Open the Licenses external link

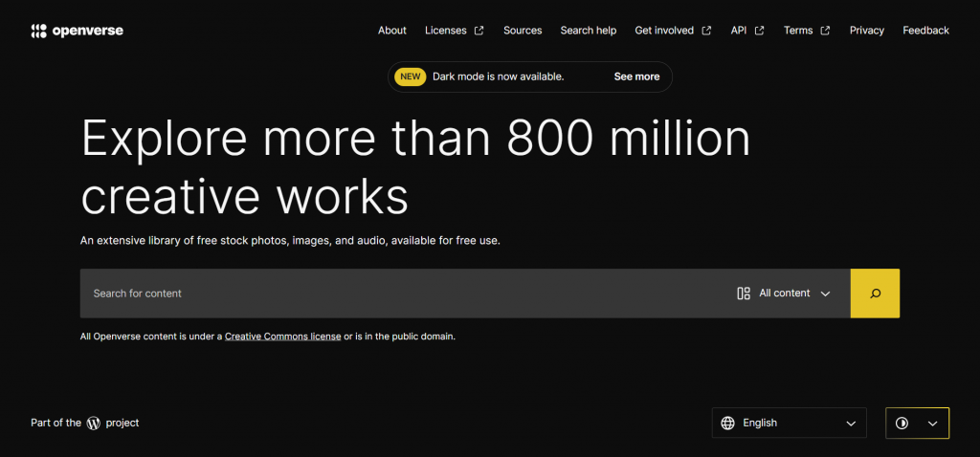pyautogui.click(x=455, y=31)
